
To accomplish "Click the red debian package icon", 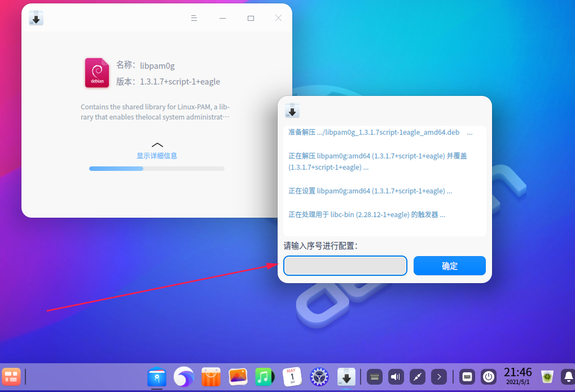I will [97, 73].
